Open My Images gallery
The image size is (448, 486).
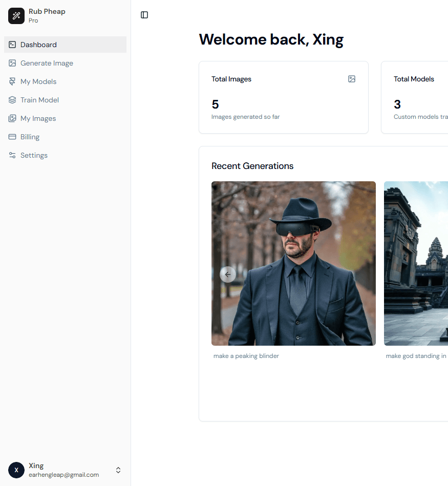pyautogui.click(x=66, y=118)
